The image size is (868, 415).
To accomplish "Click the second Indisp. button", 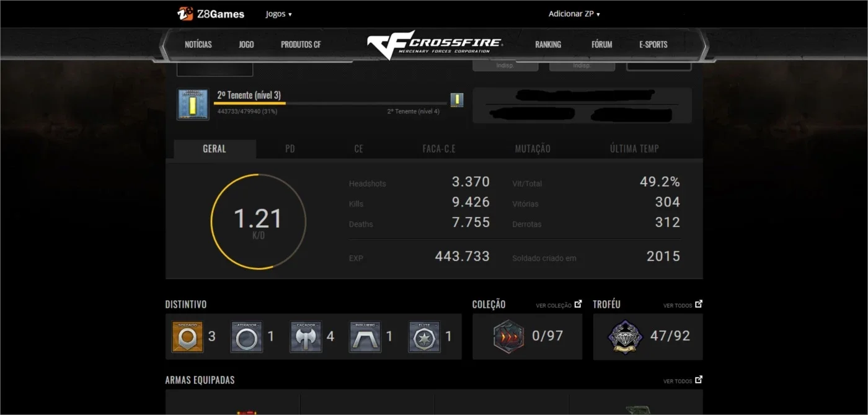I will 582,66.
